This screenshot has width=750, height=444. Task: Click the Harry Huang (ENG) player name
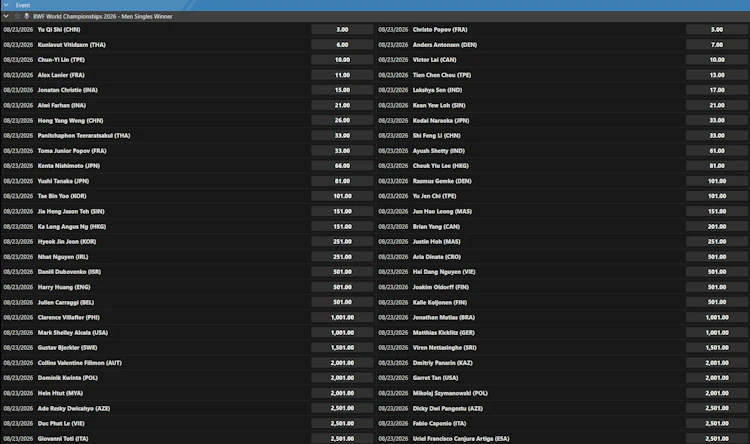(64, 287)
